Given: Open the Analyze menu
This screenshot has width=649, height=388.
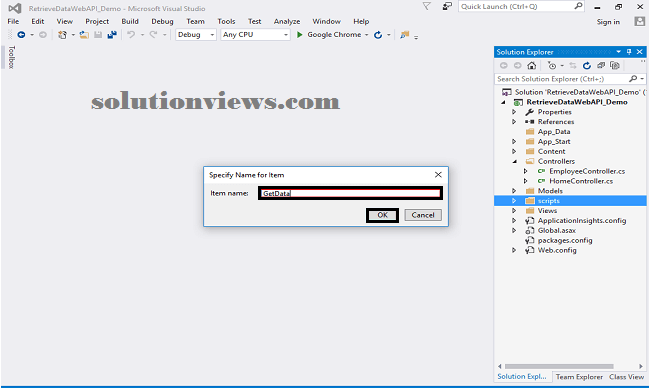Looking at the screenshot, I should coord(287,22).
